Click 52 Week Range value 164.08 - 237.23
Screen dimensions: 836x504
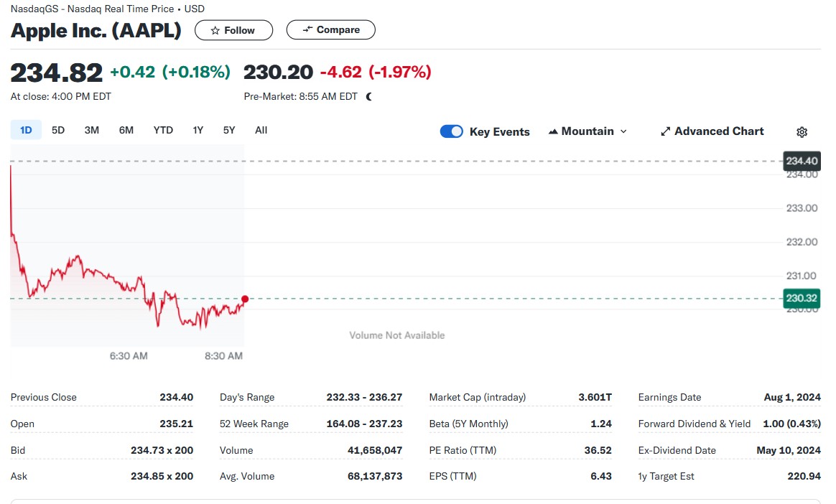pos(365,424)
